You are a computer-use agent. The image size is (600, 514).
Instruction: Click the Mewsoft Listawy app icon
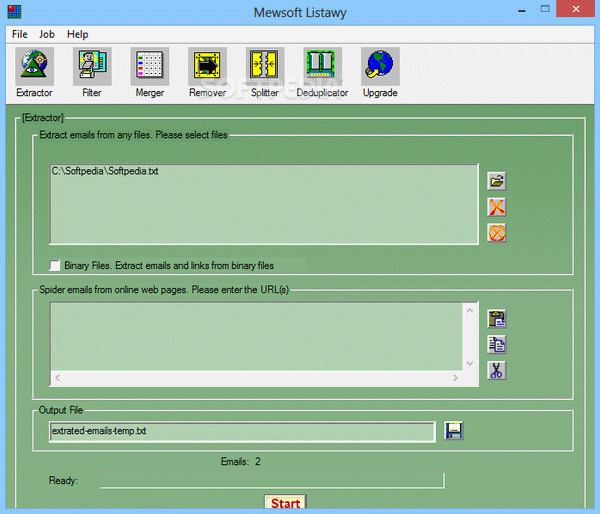click(14, 12)
